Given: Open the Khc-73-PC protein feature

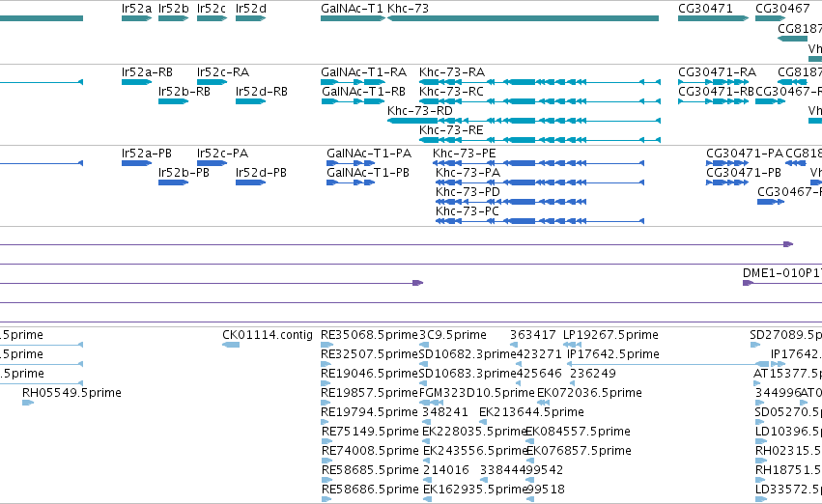Looking at the screenshot, I should 540,221.
